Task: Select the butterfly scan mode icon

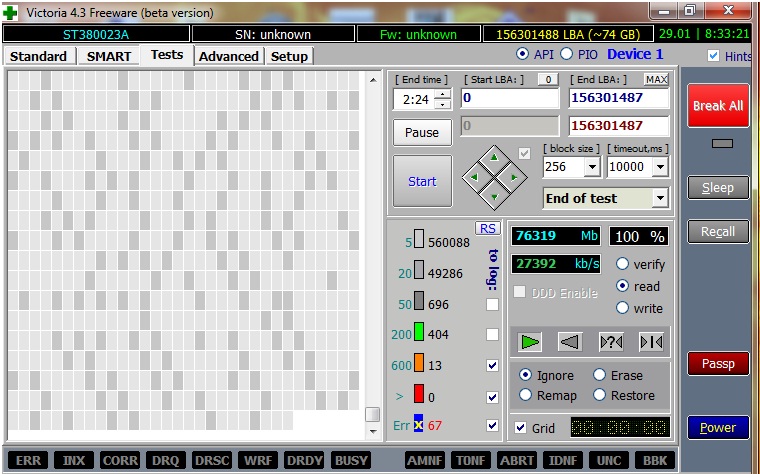Action: pos(650,342)
